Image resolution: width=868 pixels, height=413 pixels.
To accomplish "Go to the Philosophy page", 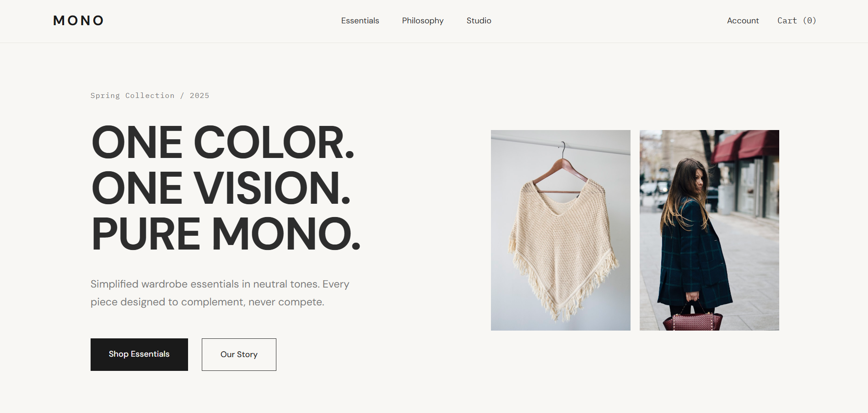I will [423, 21].
